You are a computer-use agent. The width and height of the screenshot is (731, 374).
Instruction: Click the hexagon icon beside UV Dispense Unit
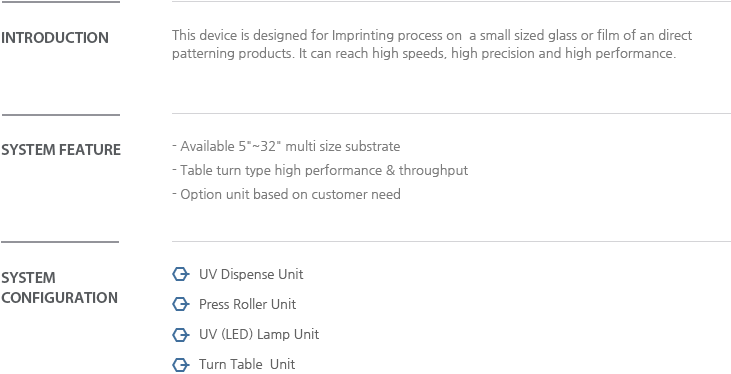[x=180, y=274]
